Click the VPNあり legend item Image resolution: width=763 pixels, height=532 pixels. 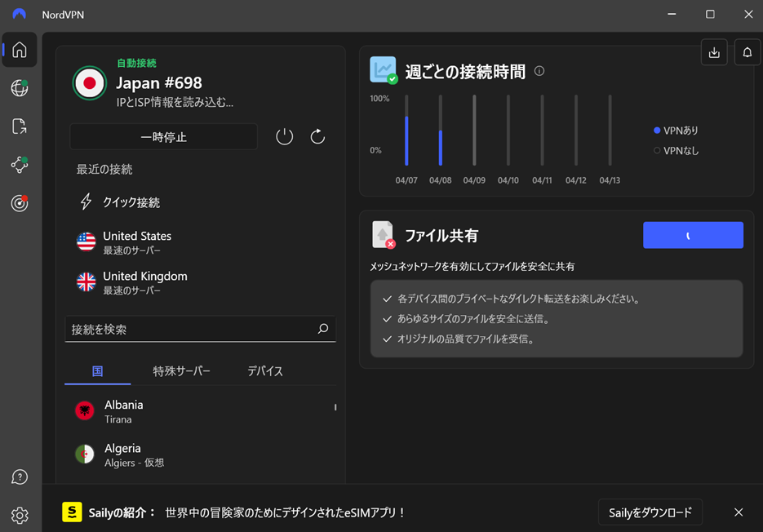676,131
